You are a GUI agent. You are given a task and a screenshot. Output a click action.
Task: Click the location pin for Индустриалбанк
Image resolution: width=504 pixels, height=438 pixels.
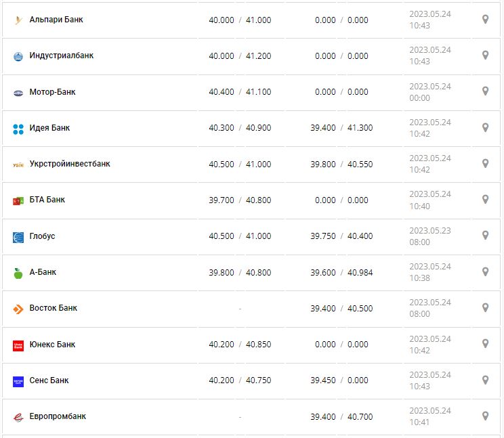tap(485, 55)
